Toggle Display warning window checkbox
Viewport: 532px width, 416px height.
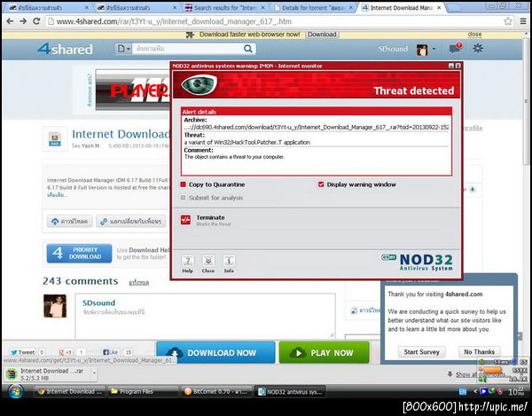(x=321, y=184)
